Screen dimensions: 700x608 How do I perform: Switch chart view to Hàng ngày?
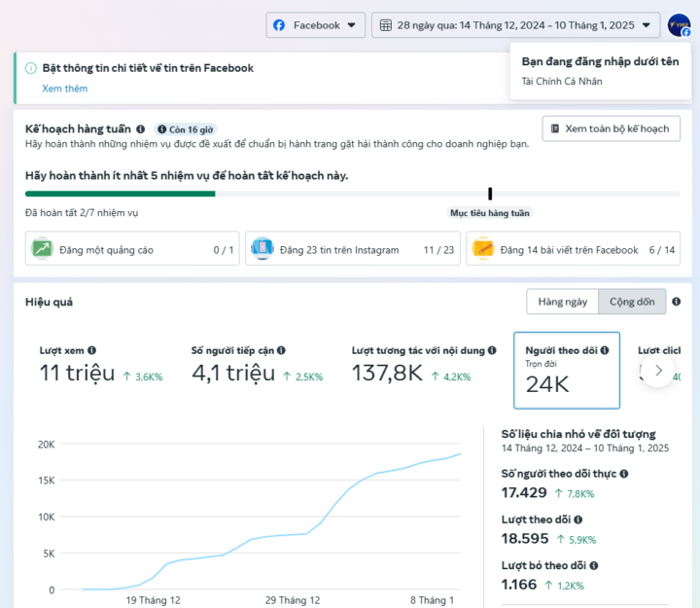562,302
